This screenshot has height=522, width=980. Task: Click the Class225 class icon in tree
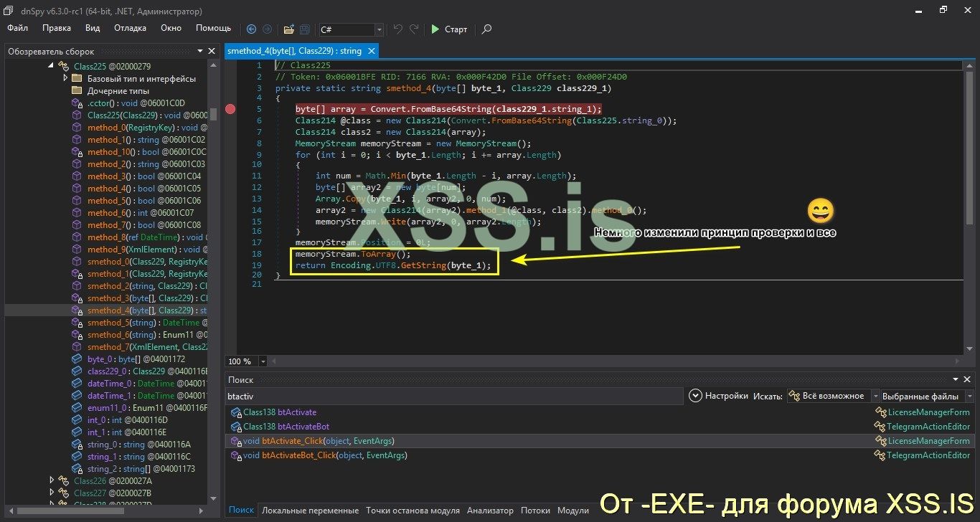[x=64, y=66]
